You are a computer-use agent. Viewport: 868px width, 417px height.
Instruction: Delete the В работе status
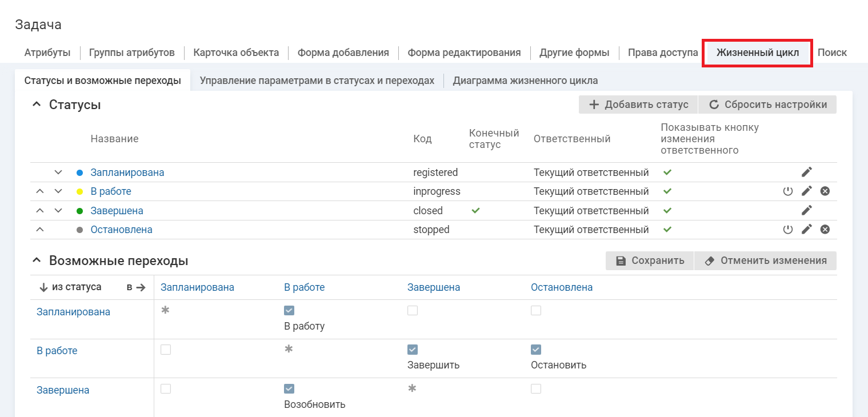(x=825, y=191)
